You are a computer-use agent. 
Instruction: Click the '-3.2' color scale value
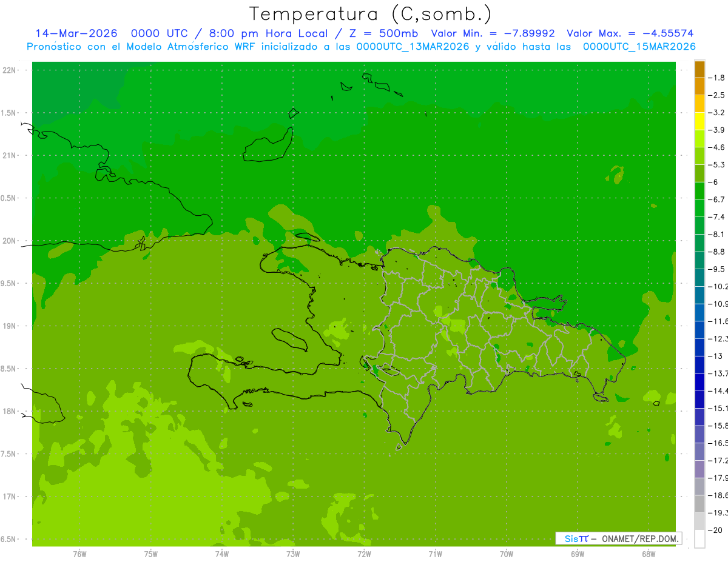[x=716, y=113]
